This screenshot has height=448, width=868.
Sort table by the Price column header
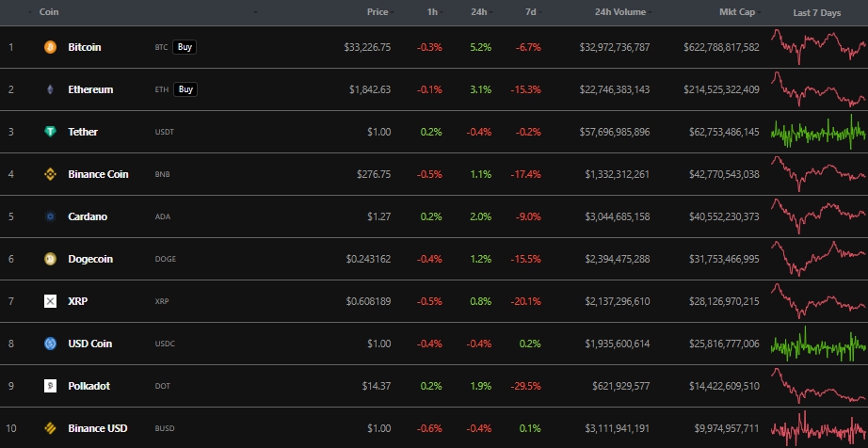tap(377, 12)
